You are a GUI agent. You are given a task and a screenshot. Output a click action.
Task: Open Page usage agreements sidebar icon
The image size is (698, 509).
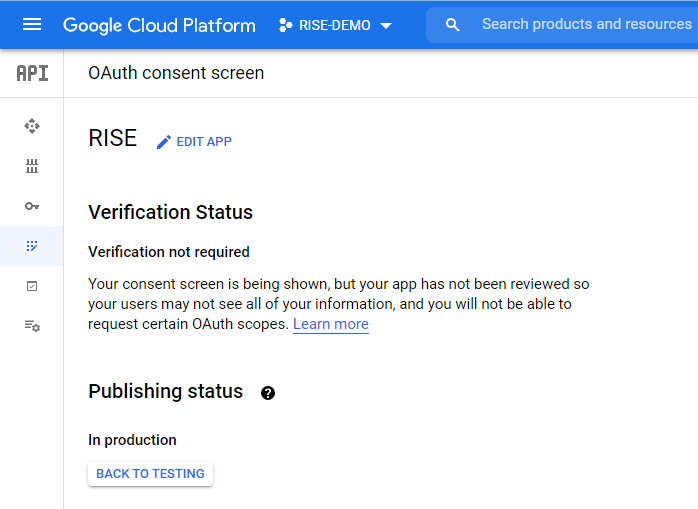click(32, 326)
